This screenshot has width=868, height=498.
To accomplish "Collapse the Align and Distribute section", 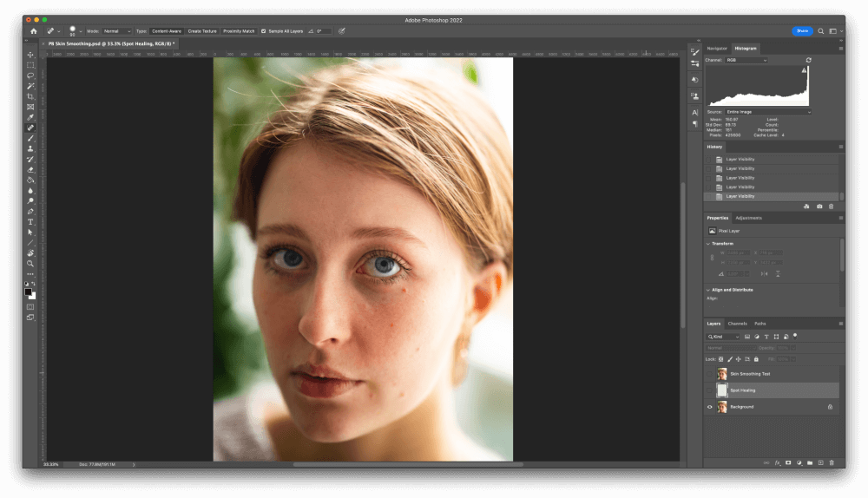I will click(x=708, y=290).
